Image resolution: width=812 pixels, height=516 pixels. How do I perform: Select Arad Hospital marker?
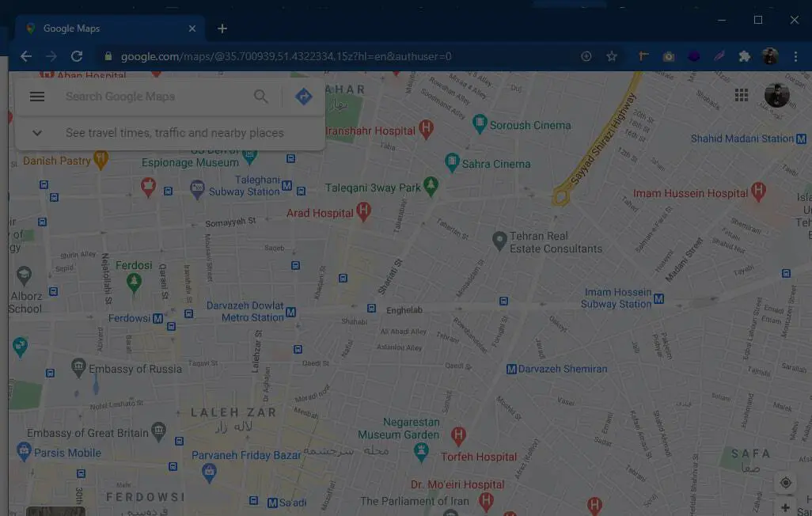click(x=363, y=211)
